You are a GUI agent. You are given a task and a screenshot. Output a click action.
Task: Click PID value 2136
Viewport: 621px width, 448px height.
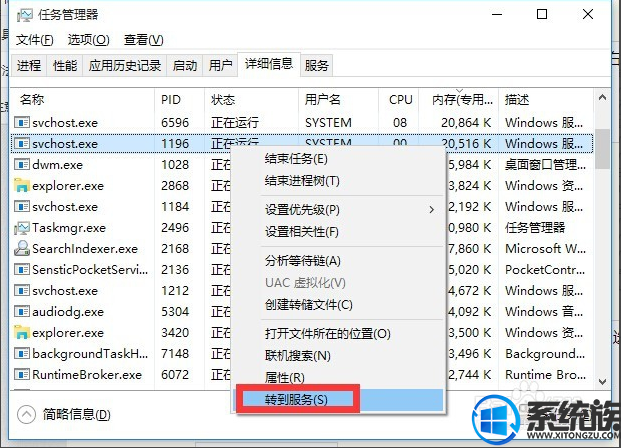tap(175, 270)
